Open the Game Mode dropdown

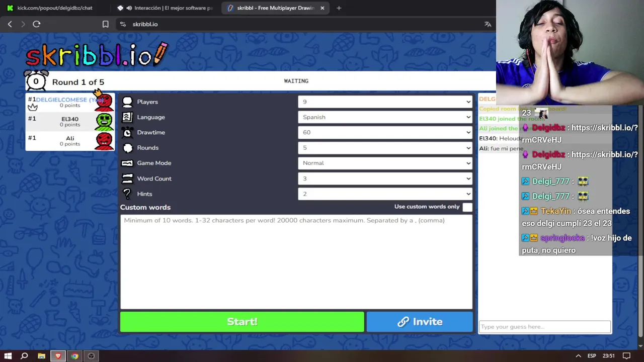pos(385,163)
